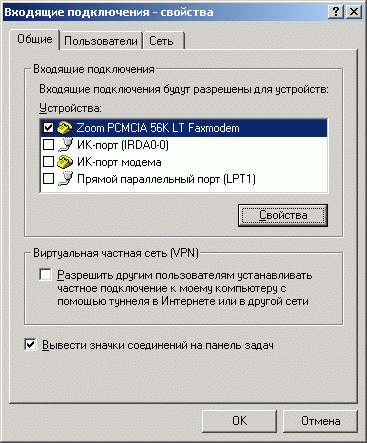Enable the ИК-порт модема checkbox

(49, 162)
